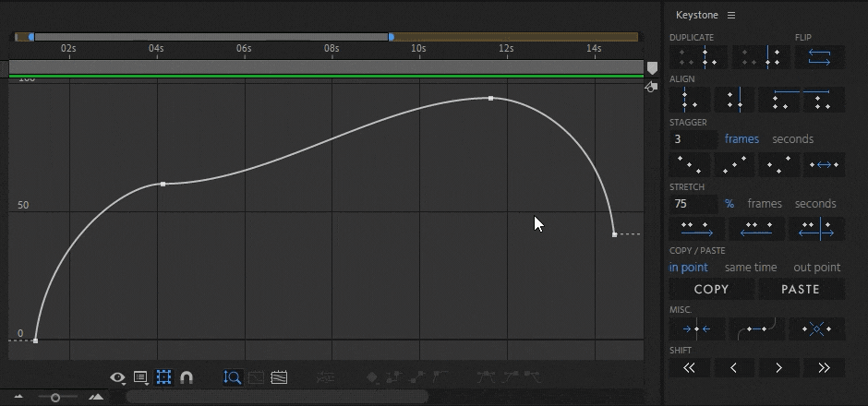The height and width of the screenshot is (406, 868).
Task: Select the seconds unit for Stagger
Action: coord(792,139)
